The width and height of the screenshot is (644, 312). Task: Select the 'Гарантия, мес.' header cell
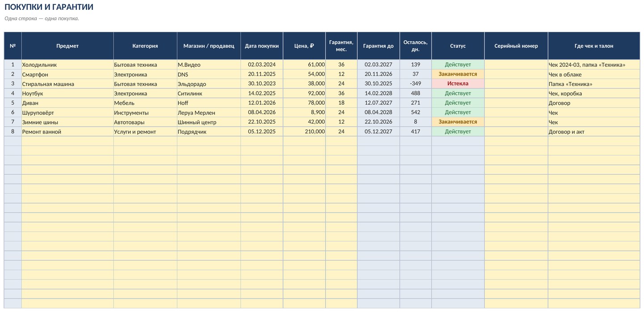click(341, 46)
